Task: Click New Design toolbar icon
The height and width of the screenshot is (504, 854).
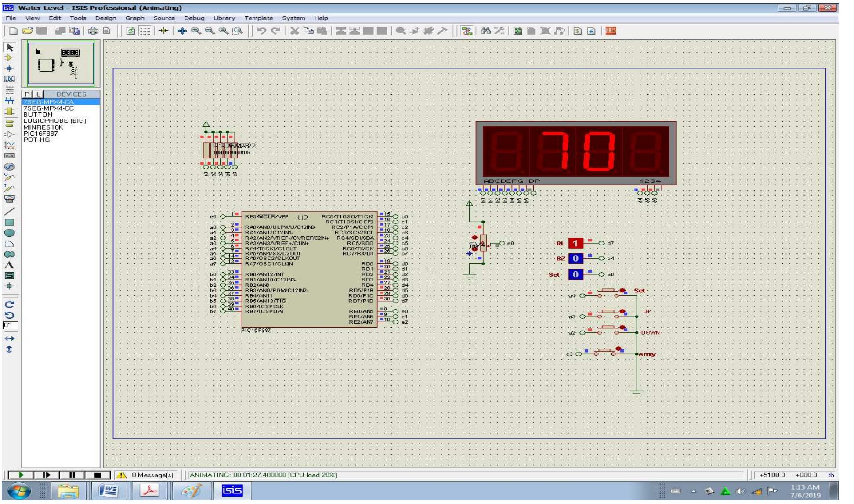Action: click(14, 31)
